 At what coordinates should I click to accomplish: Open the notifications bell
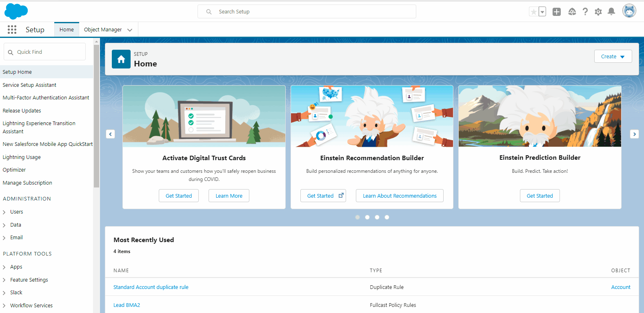611,12
